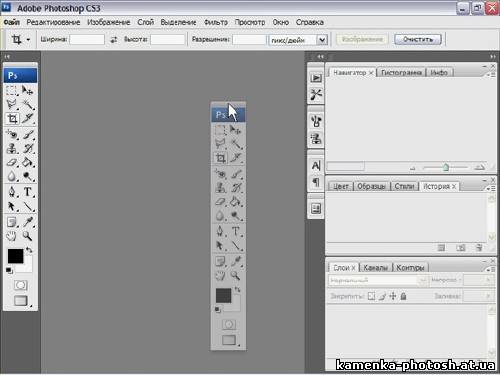
Task: Click the black foreground color swatch
Action: click(15, 256)
